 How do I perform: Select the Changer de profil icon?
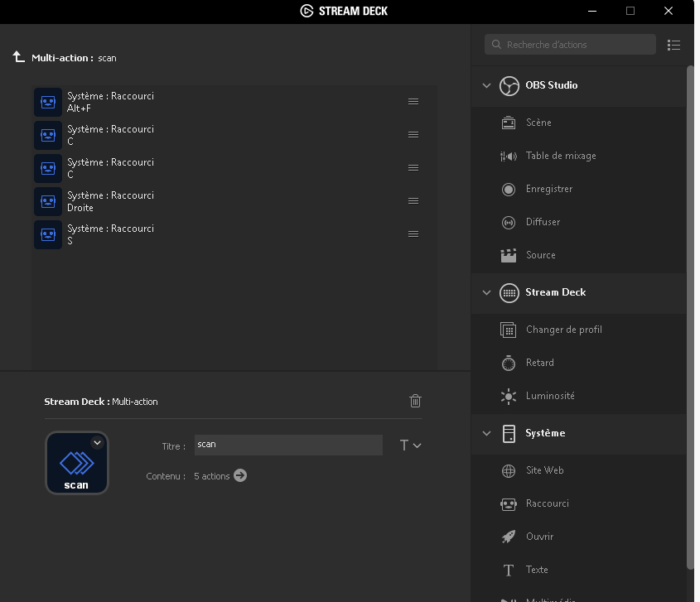(509, 330)
